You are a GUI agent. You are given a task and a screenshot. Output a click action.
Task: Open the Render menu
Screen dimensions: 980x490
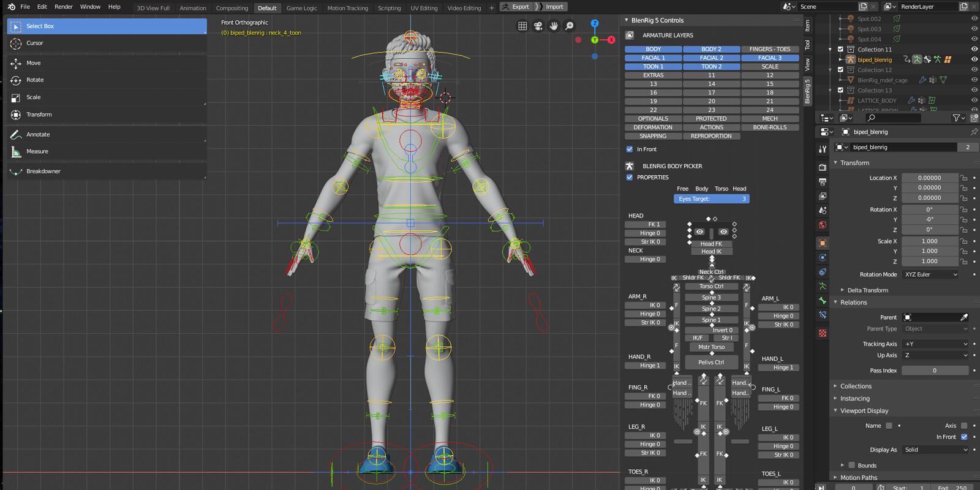(x=64, y=7)
